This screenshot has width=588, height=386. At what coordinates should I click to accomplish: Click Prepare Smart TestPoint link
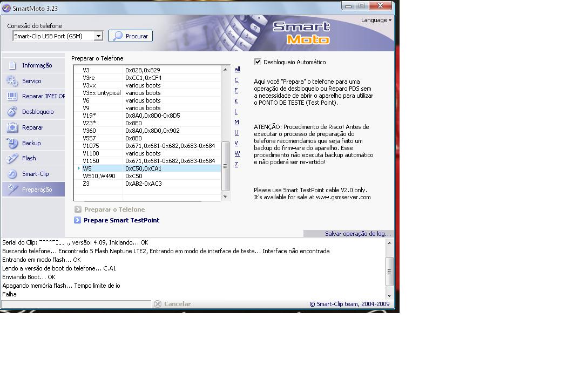(121, 220)
